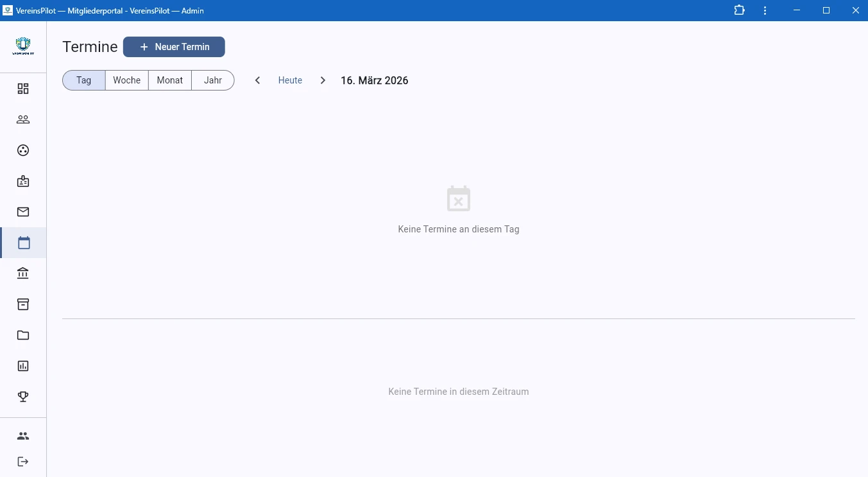
Task: Open statistics via the bar chart icon
Action: (23, 366)
